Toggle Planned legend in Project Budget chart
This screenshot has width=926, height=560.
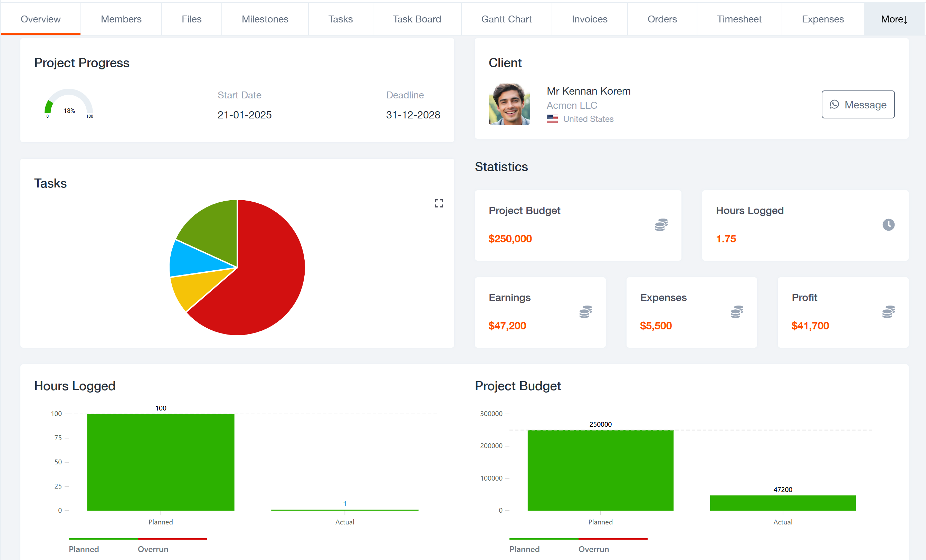pyautogui.click(x=524, y=549)
